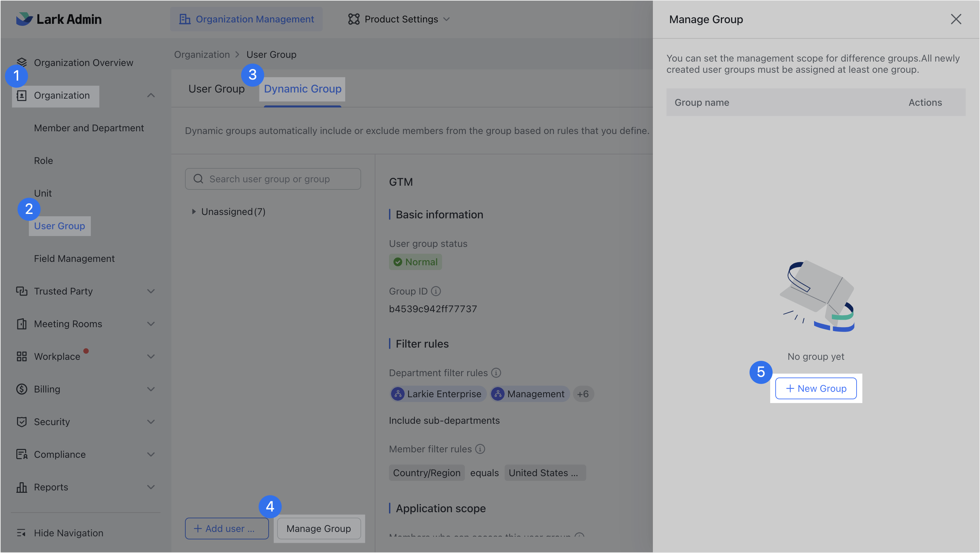Open the Reports chart icon

pos(22,487)
